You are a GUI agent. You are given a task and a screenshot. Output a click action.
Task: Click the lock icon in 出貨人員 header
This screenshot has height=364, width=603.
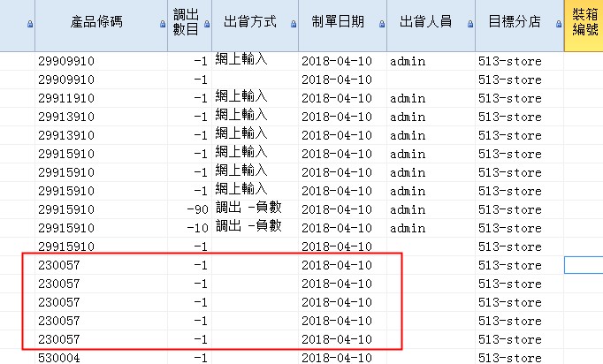[x=468, y=26]
